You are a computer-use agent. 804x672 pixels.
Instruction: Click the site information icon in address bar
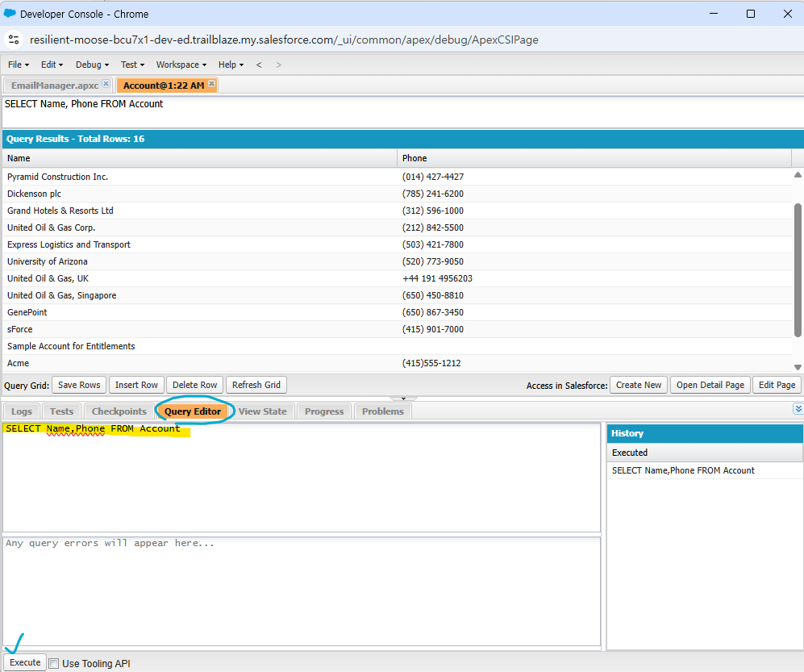pyautogui.click(x=14, y=40)
